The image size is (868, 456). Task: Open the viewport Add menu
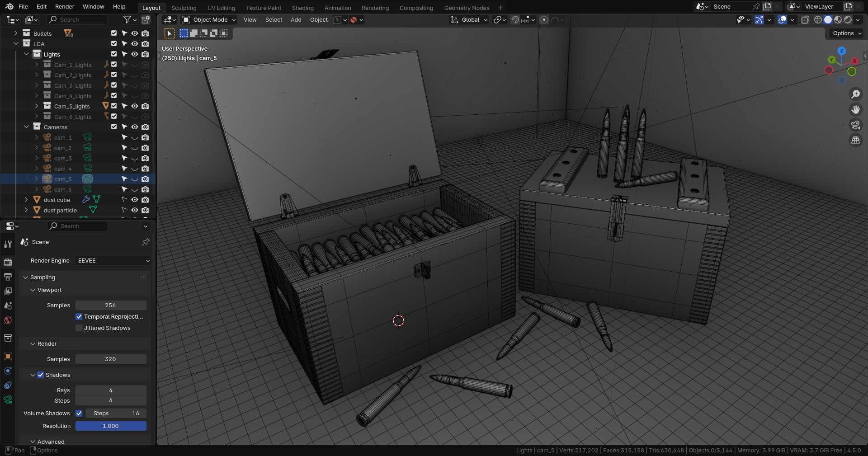tap(296, 20)
